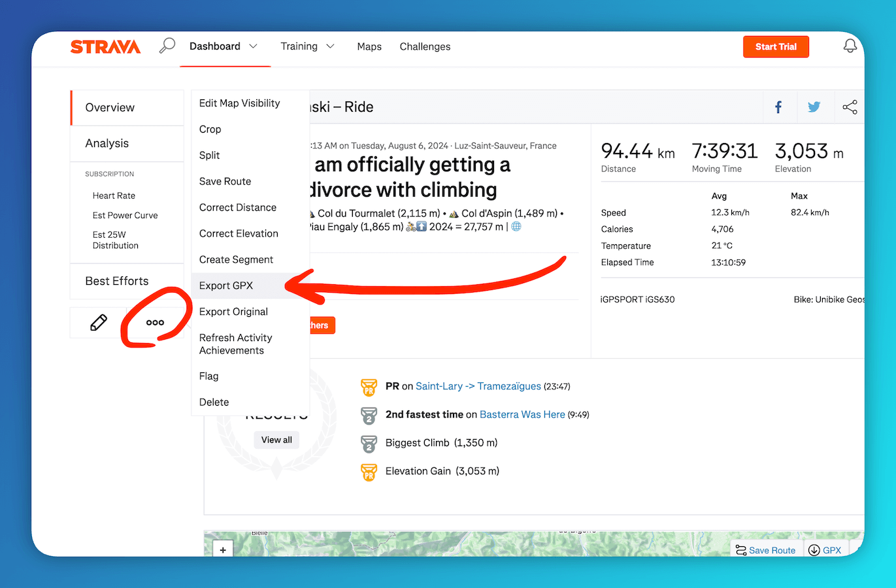Viewport: 896px width, 588px height.
Task: Share the activity on Twitter
Action: 814,107
